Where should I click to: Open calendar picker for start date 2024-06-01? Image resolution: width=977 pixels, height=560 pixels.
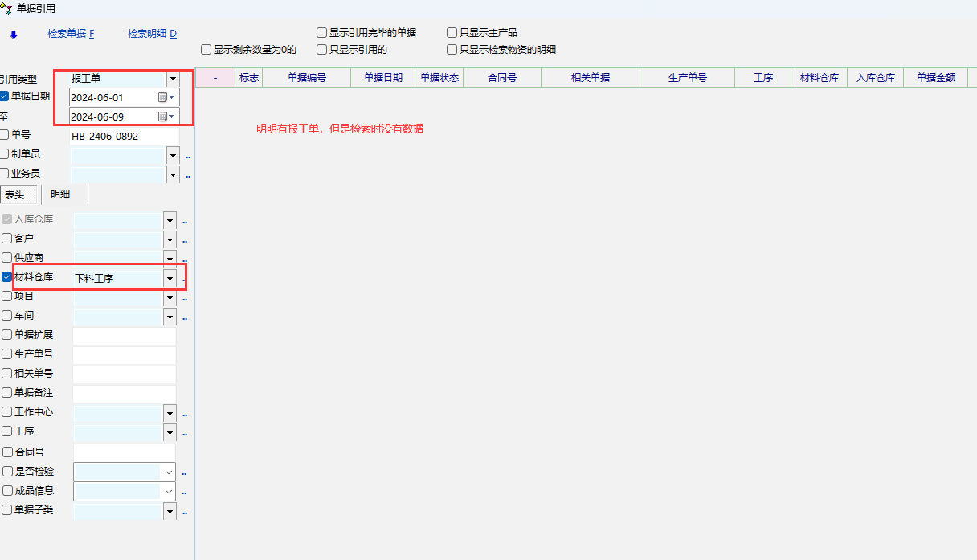click(166, 97)
